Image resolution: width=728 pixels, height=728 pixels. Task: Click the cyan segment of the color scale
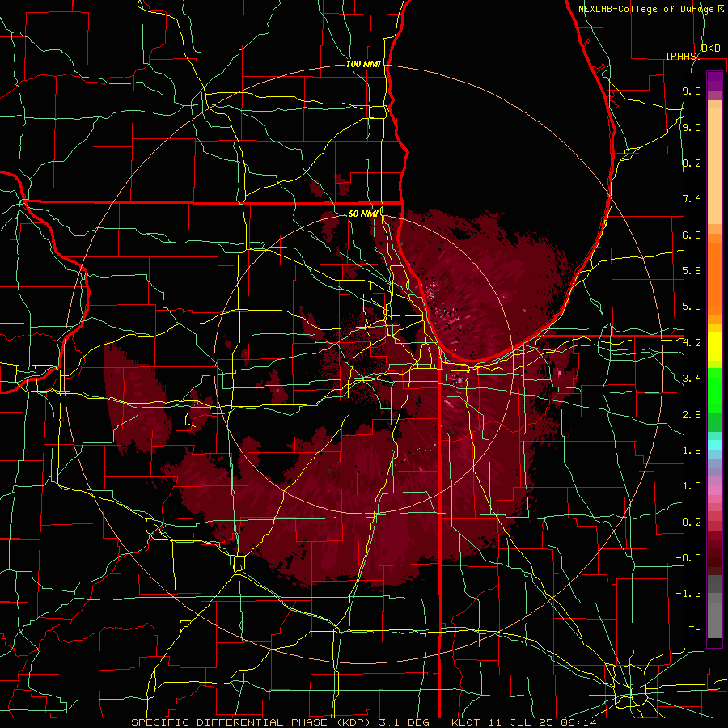coord(714,444)
